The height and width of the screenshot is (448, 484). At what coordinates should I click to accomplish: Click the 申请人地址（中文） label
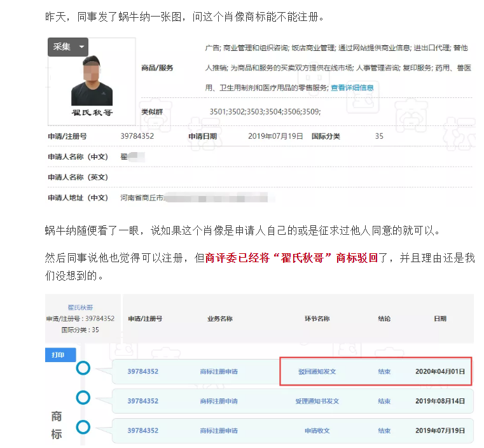78,198
